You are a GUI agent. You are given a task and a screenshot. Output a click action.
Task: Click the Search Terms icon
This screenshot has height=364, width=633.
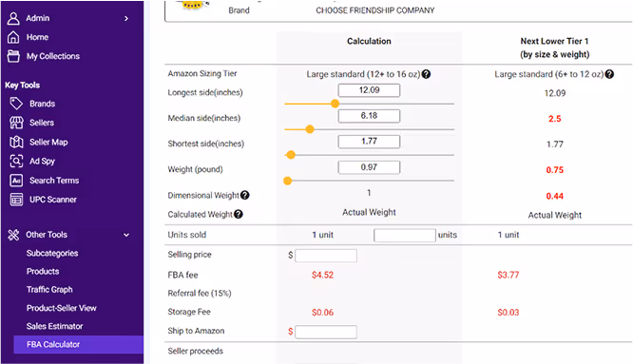(x=16, y=181)
